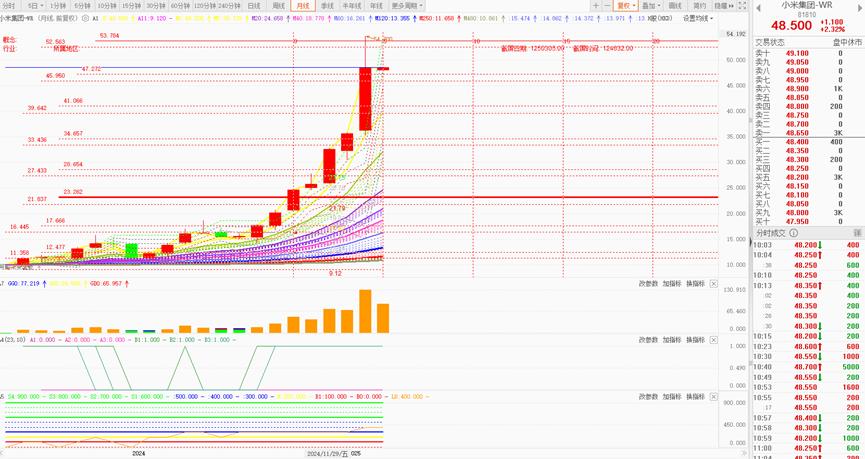Click the circular indicator icon next to 前复权

tap(83, 18)
